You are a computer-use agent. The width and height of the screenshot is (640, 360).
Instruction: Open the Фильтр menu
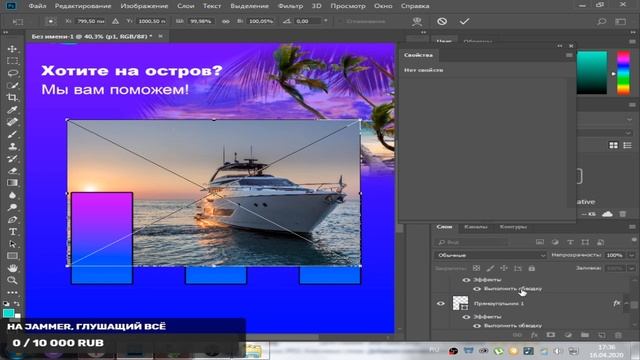290,6
